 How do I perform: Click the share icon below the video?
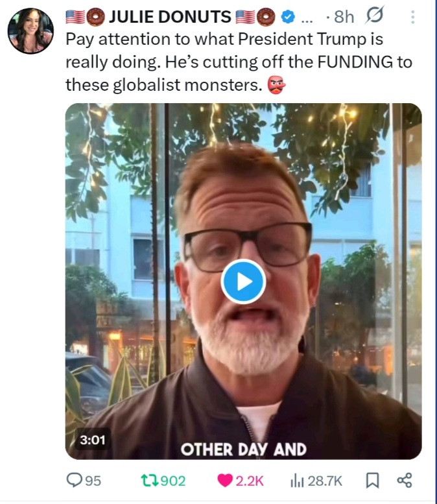(x=404, y=480)
